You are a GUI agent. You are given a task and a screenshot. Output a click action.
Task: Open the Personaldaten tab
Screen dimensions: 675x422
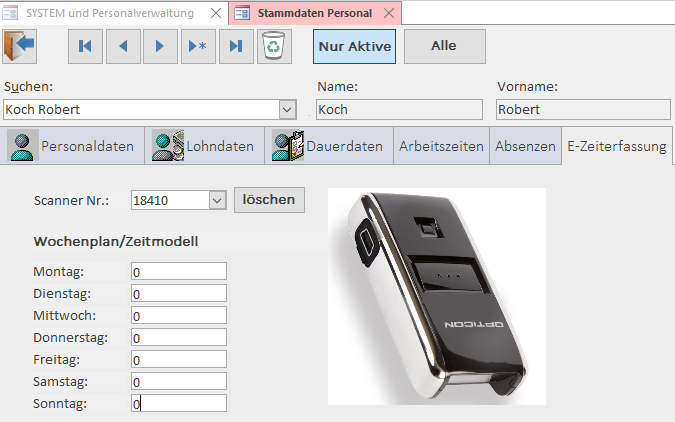coord(72,146)
